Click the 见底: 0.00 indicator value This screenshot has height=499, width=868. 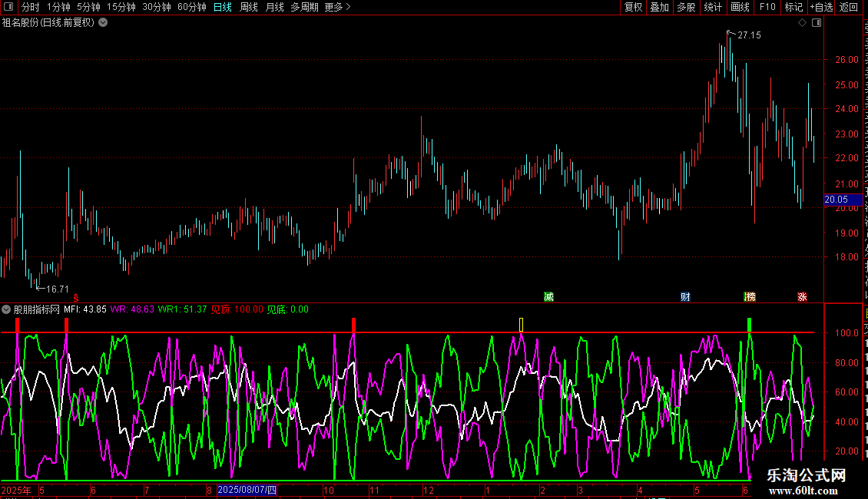point(288,309)
